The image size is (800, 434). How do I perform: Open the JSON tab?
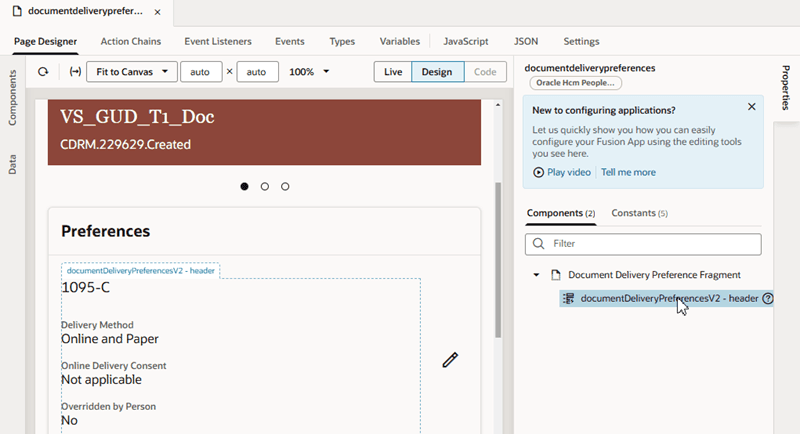pyautogui.click(x=526, y=41)
